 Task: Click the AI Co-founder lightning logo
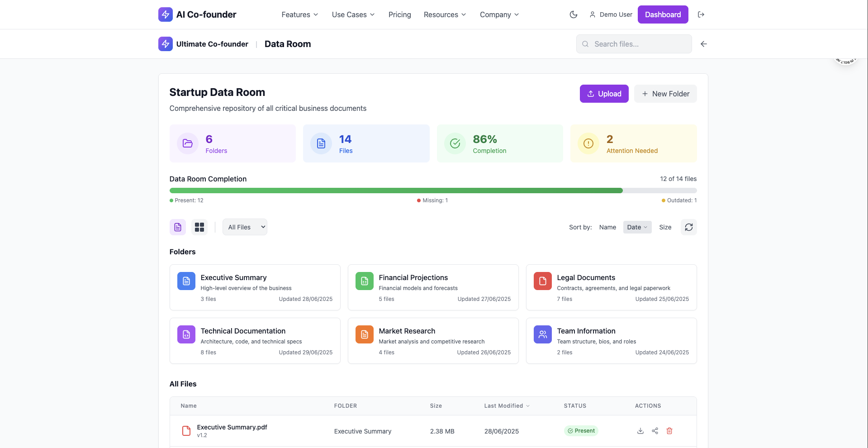tap(165, 14)
